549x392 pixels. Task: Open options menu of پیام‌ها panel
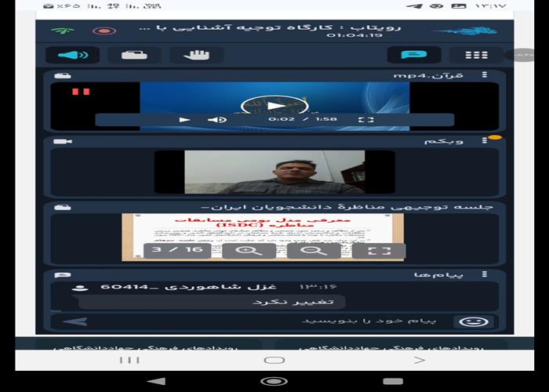pos(484,274)
